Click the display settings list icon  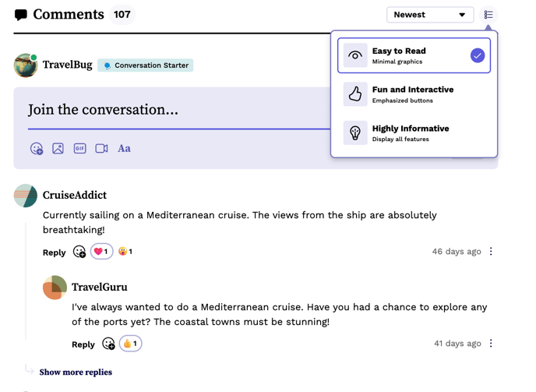tap(488, 15)
